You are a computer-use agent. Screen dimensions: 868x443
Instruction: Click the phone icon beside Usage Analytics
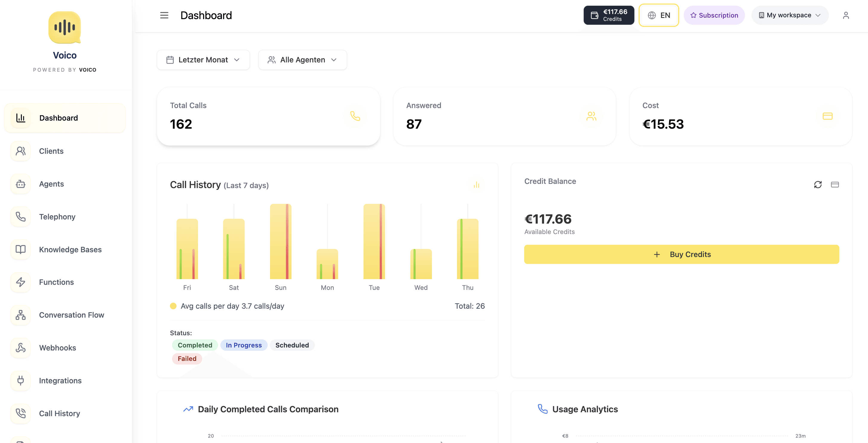[x=542, y=409]
